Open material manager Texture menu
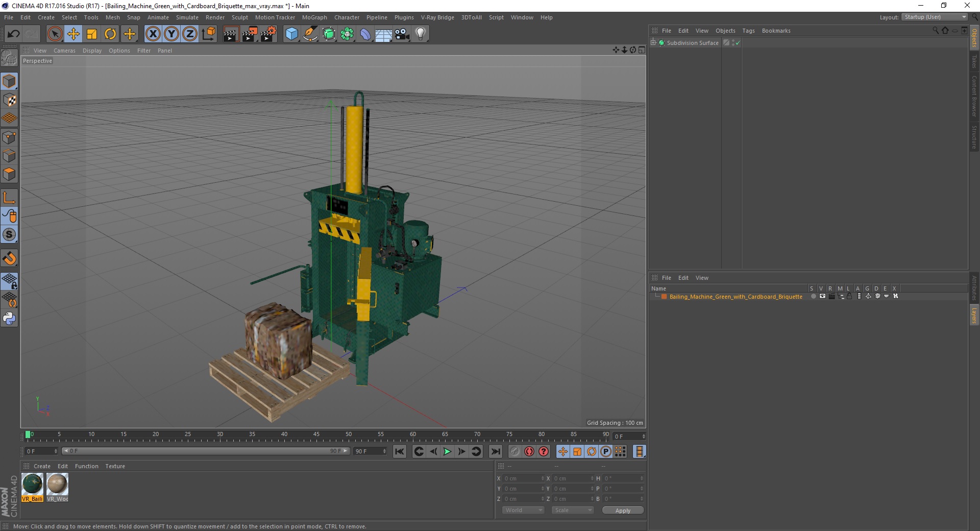Image resolution: width=980 pixels, height=531 pixels. pos(115,466)
